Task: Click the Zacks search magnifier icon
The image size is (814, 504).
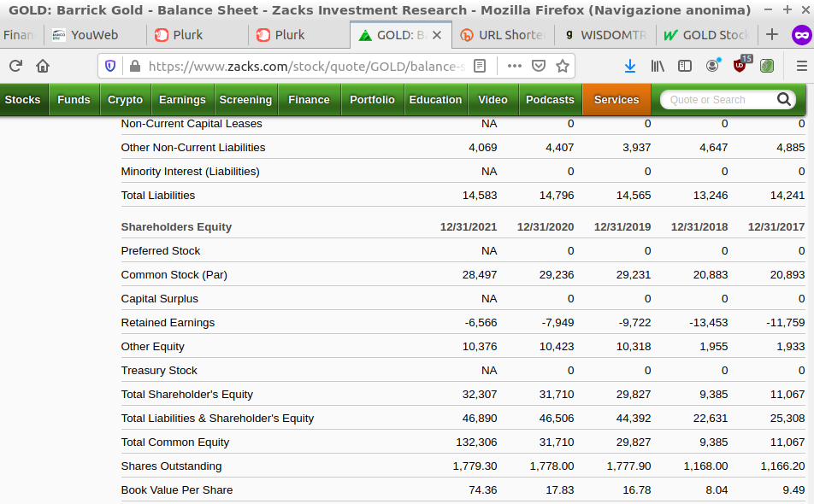Action: click(783, 99)
